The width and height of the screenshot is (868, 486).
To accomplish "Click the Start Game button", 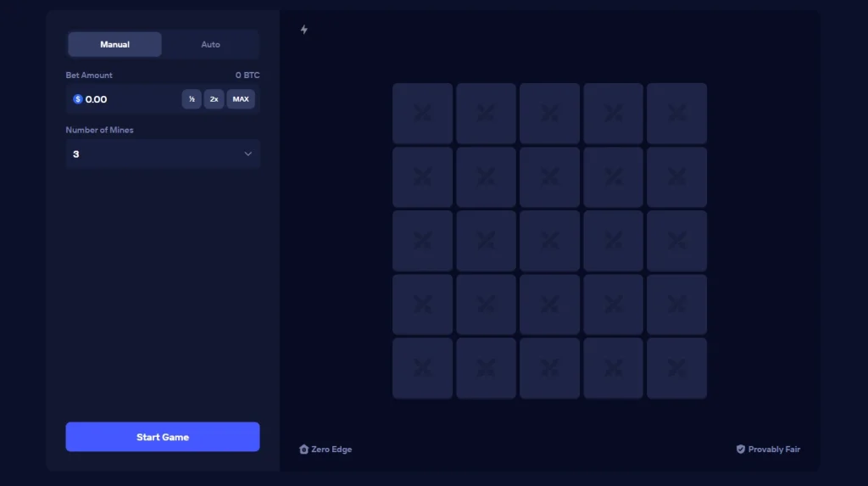I will 163,437.
